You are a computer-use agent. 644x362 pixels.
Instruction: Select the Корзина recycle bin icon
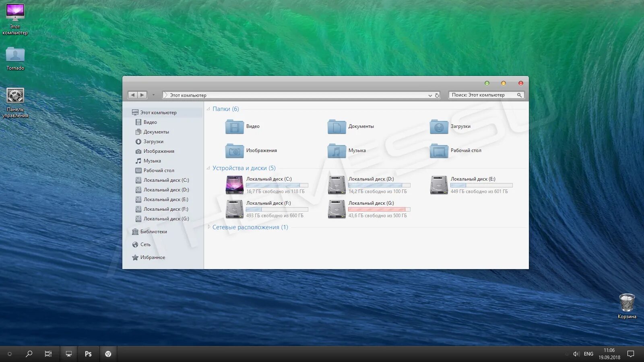(x=627, y=306)
